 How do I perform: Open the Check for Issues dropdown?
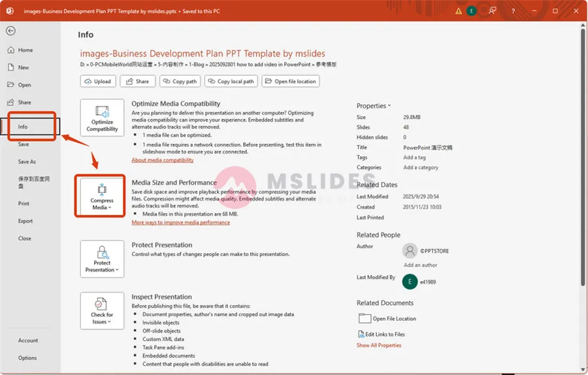(102, 311)
